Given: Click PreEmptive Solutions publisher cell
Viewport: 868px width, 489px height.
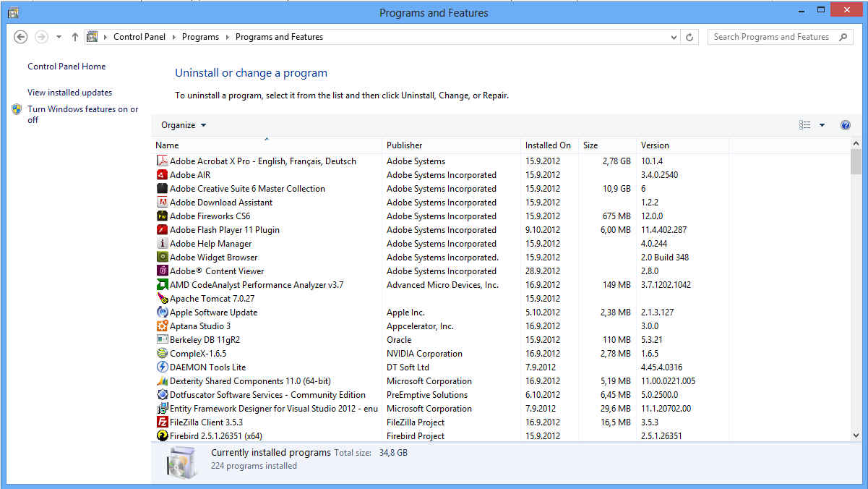Looking at the screenshot, I should [x=427, y=395].
